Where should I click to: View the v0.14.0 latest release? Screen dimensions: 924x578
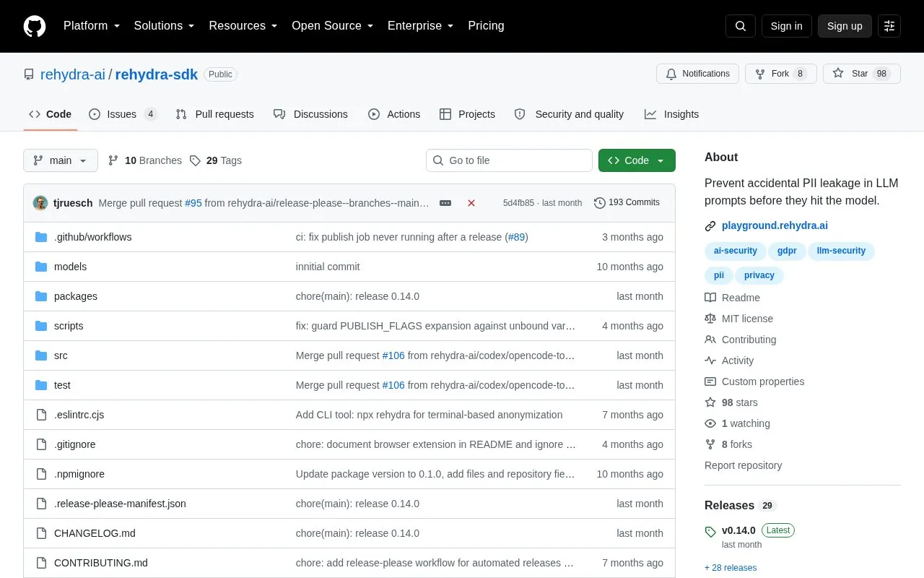pos(738,530)
